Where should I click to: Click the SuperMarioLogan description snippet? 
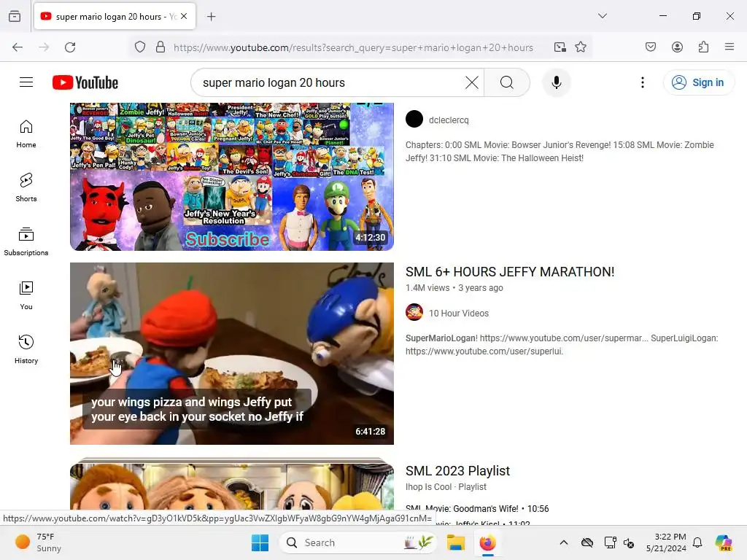click(561, 345)
